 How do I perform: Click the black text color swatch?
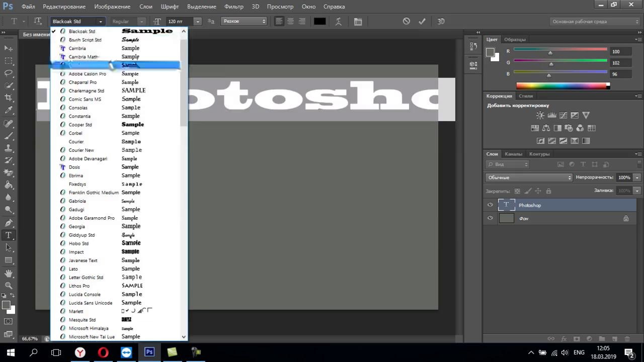coord(319,21)
